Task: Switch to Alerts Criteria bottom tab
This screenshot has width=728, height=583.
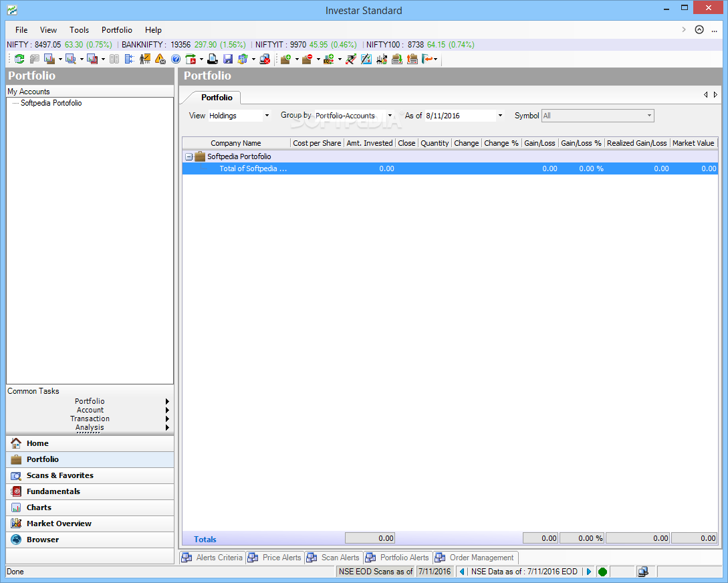Action: point(213,558)
